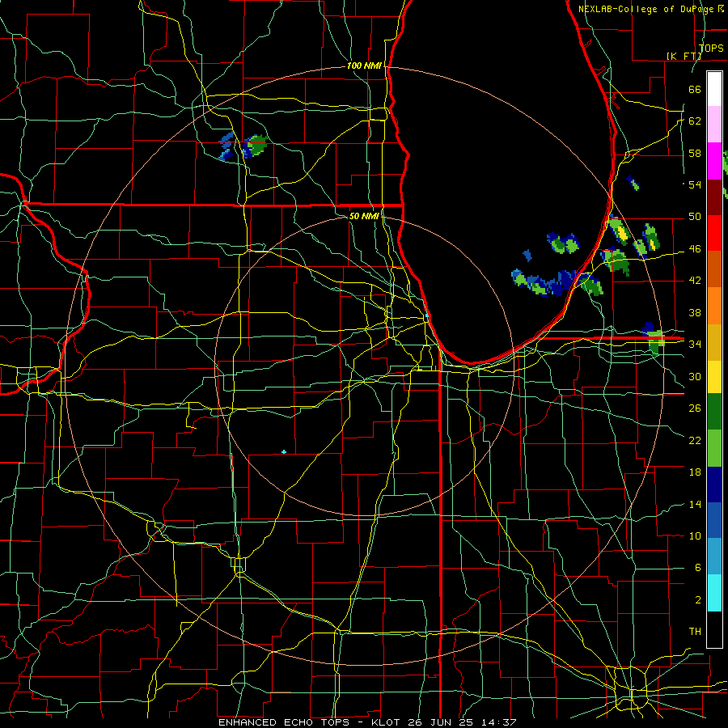This screenshot has width=728, height=728.
Task: Click the 42 legend value
Action: (695, 281)
